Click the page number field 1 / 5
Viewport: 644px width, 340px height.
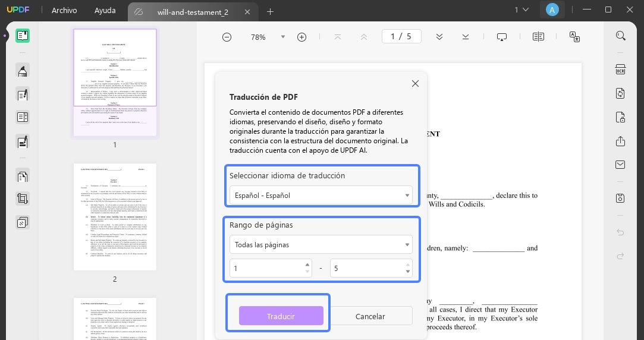pos(401,36)
